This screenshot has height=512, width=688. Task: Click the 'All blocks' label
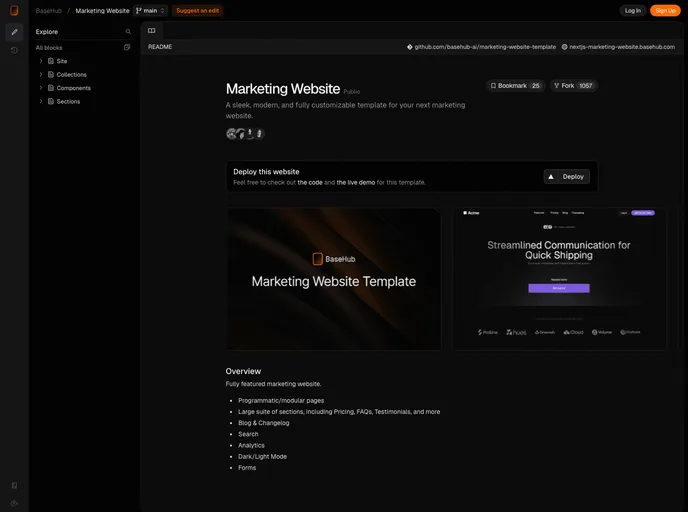pos(49,47)
